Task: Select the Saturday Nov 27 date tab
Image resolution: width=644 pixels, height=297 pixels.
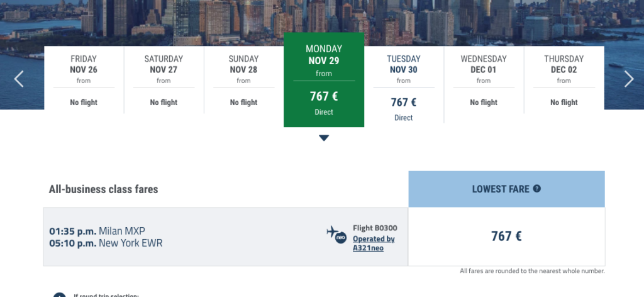Action: coord(164,80)
